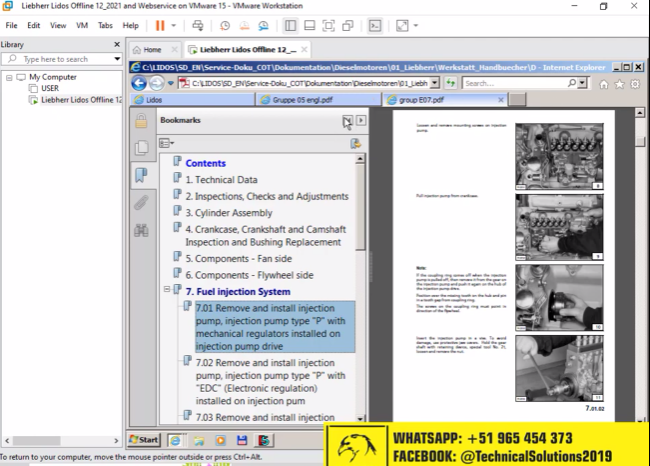This screenshot has height=466, width=650.
Task: Open the Page Thumbnails panel icon
Action: (141, 147)
